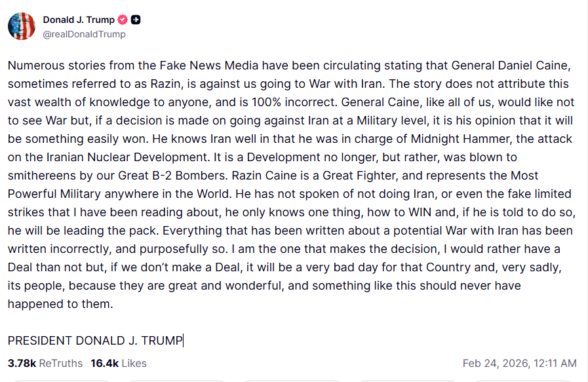Click the Feb 24, 2026 timestamp
588x382 pixels.
pos(519,363)
